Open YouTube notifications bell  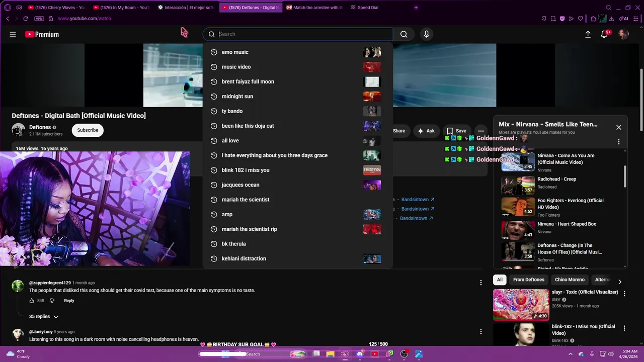[x=604, y=34]
